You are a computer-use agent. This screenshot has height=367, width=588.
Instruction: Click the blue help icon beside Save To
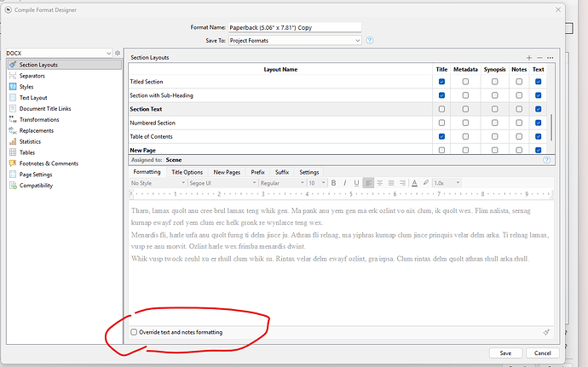(370, 40)
